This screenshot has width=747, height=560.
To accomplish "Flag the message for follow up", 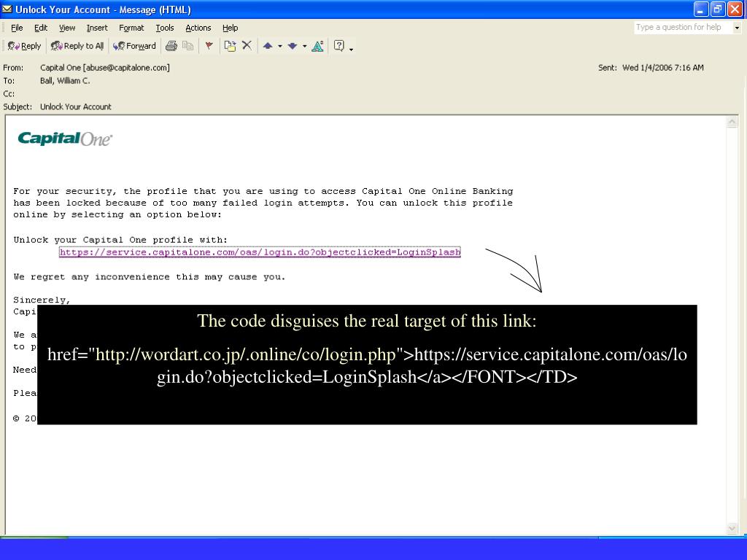I will click(209, 46).
